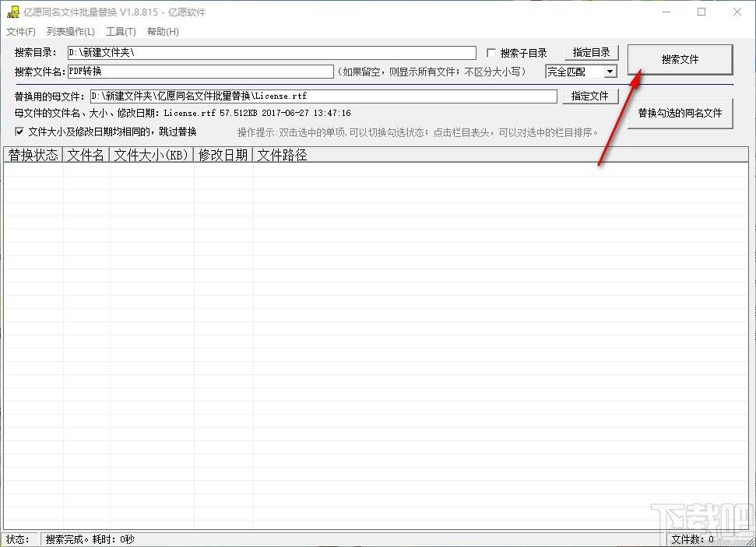Sort by 文件名 column header
The height and width of the screenshot is (547, 756).
click(86, 155)
